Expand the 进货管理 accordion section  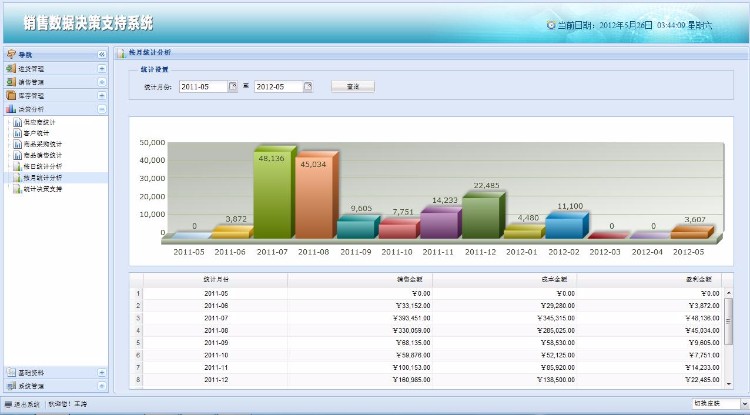[101, 68]
